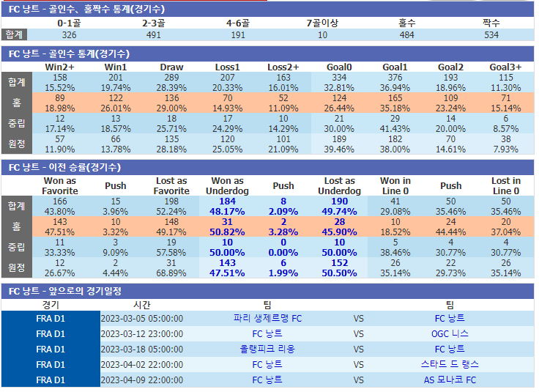Click the 'FC 낭트 - 골인수 통계(경기수)' section header
The height and width of the screenshot is (392, 539).
click(267, 53)
